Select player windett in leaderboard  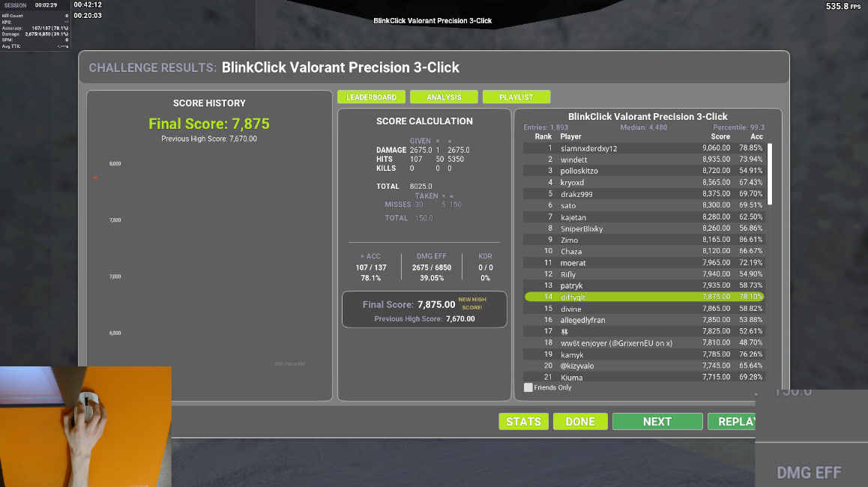point(644,160)
